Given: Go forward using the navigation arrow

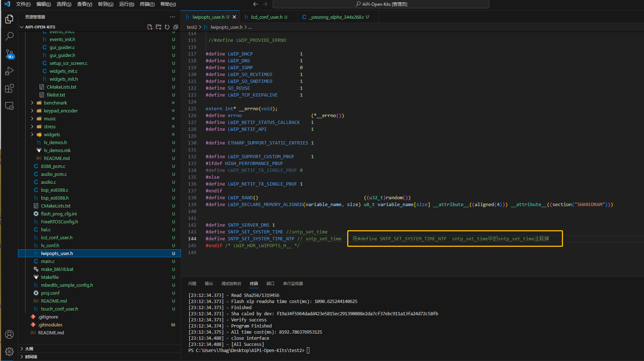Looking at the screenshot, I should tap(265, 4).
